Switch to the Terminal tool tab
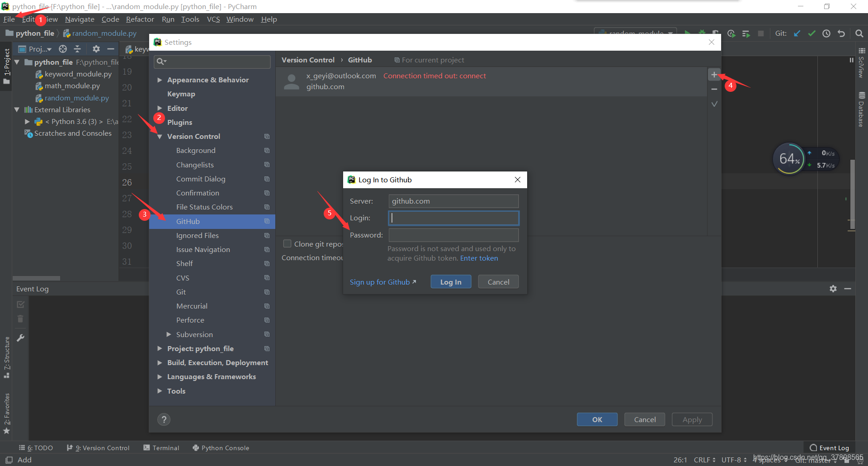The width and height of the screenshot is (868, 466). (x=161, y=448)
